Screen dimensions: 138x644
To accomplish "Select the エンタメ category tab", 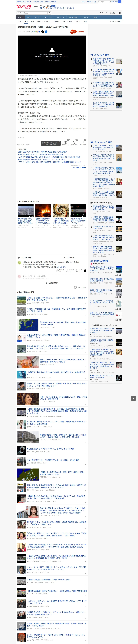I will click(x=47, y=21).
